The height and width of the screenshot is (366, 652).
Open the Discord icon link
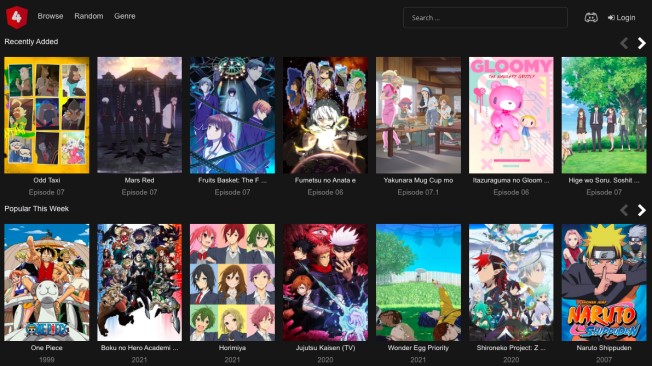[x=591, y=17]
